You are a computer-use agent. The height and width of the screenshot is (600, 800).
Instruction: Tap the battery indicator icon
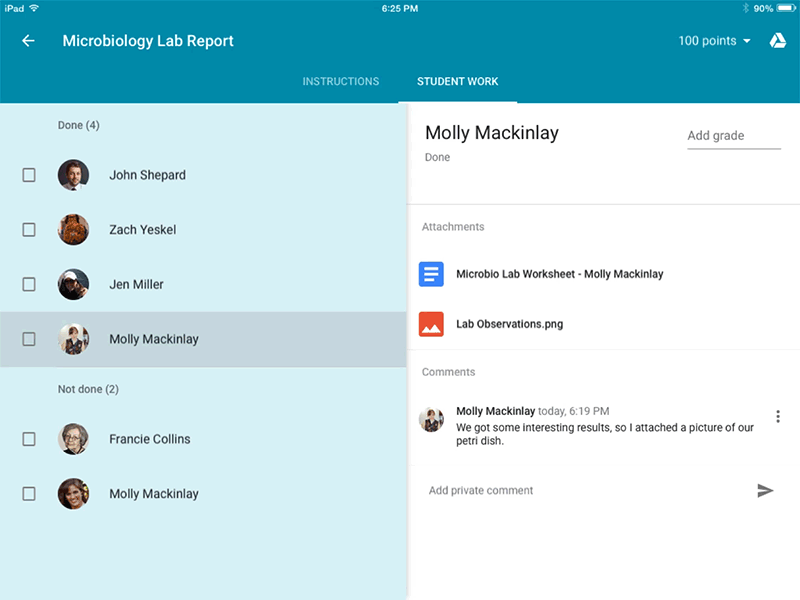click(786, 8)
